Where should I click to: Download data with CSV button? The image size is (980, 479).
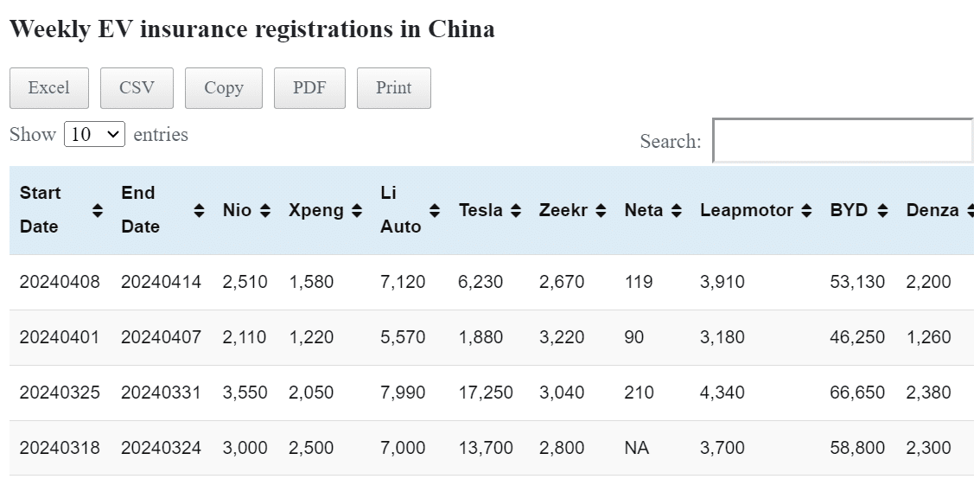137,88
